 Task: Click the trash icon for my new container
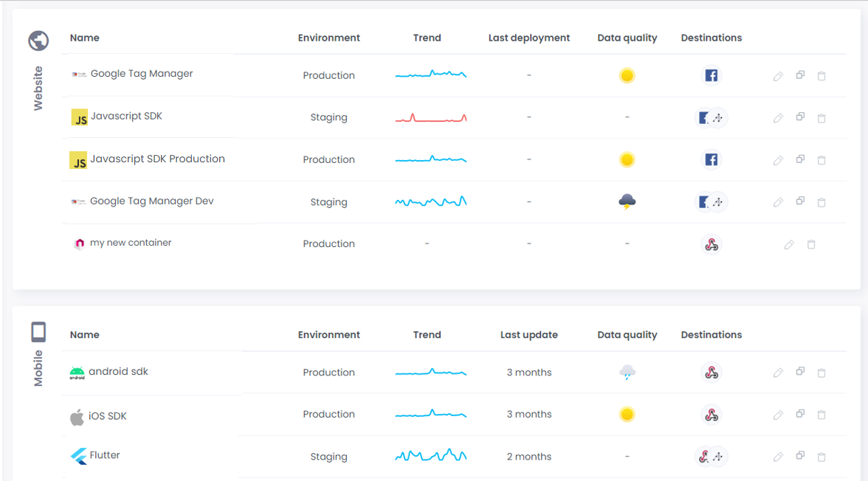(811, 244)
